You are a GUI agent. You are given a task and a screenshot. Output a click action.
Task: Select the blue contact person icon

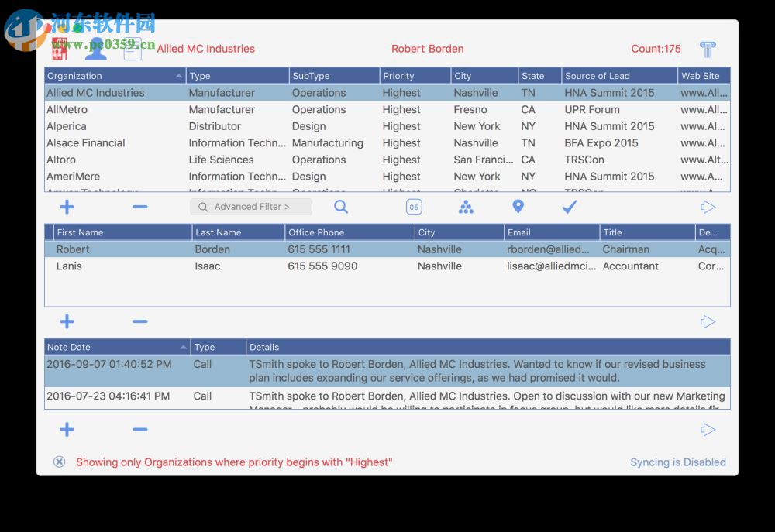(x=96, y=48)
